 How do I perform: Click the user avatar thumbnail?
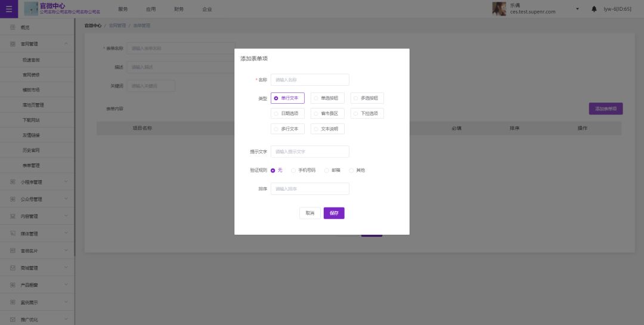(x=499, y=9)
